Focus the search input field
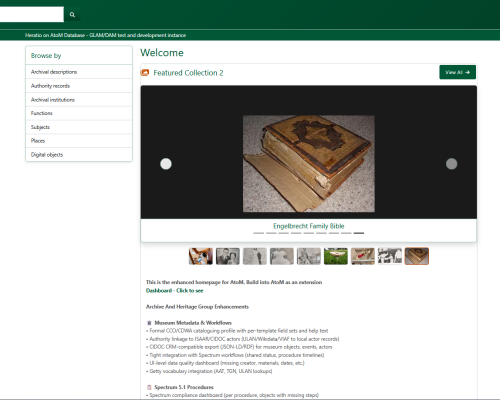Viewport: 500px width, 400px height. coord(32,15)
